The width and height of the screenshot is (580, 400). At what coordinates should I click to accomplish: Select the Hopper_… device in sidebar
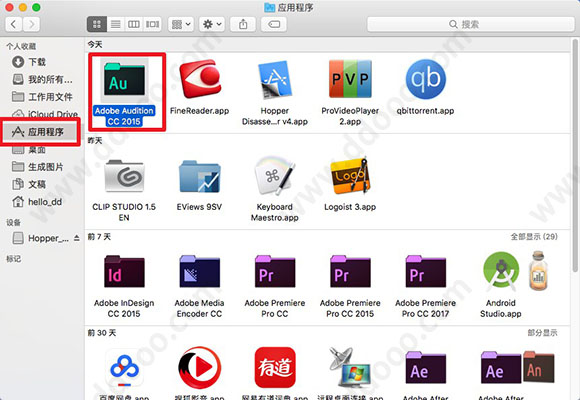(x=41, y=238)
